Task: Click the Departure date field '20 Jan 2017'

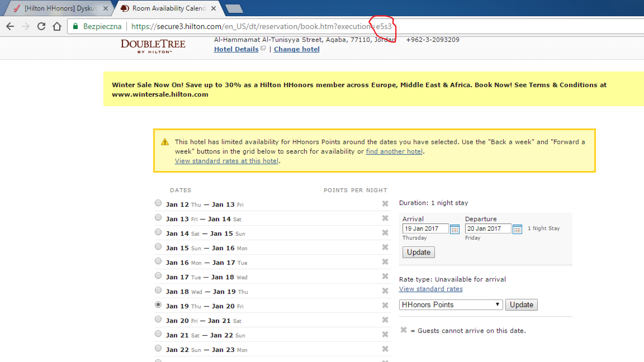Action: tap(488, 229)
